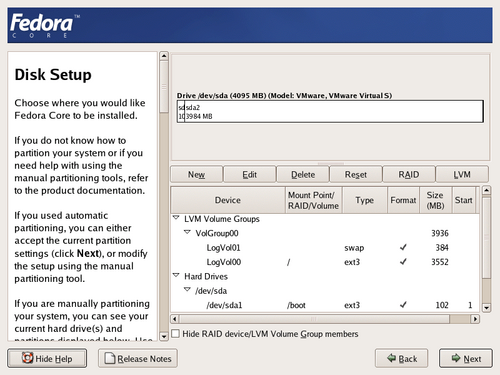The height and width of the screenshot is (375, 500).
Task: Click the RAID button
Action: pyautogui.click(x=409, y=174)
